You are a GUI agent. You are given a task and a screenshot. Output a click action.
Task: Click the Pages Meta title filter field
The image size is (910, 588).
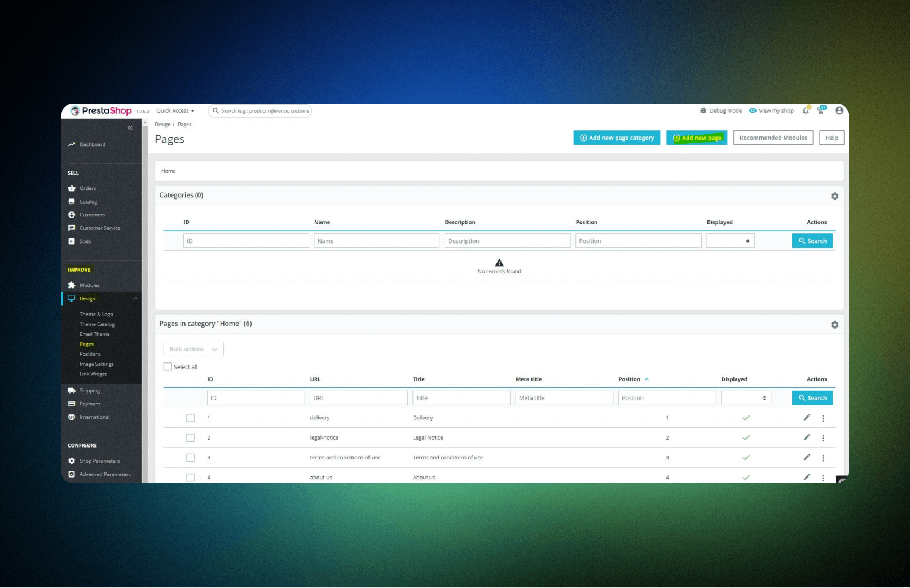(x=564, y=398)
